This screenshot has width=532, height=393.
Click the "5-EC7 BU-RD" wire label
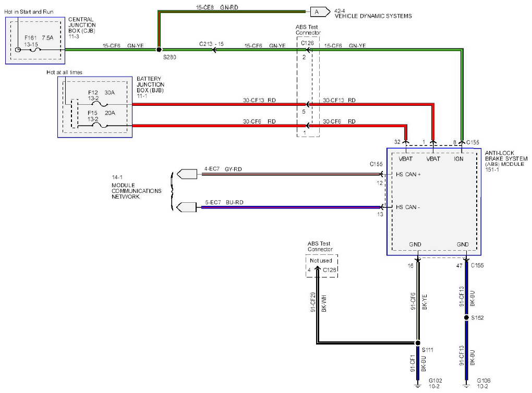tap(224, 202)
